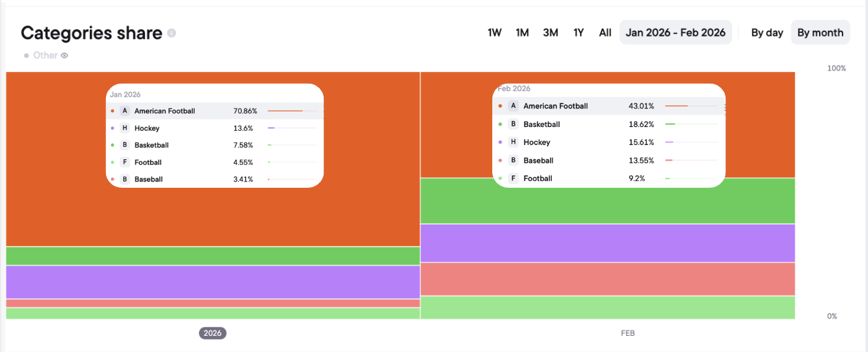Choose the 1Y time range
Screen dimensions: 868x352
(578, 33)
